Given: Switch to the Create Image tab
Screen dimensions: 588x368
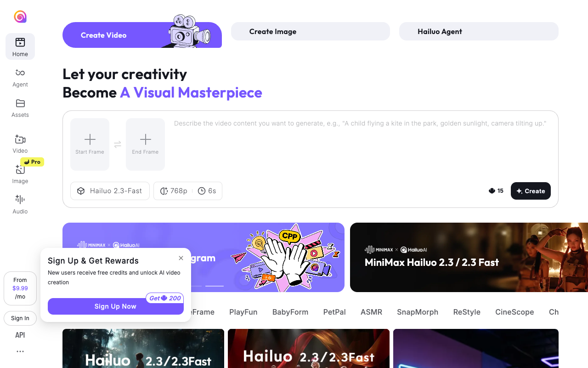Looking at the screenshot, I should pos(311,31).
